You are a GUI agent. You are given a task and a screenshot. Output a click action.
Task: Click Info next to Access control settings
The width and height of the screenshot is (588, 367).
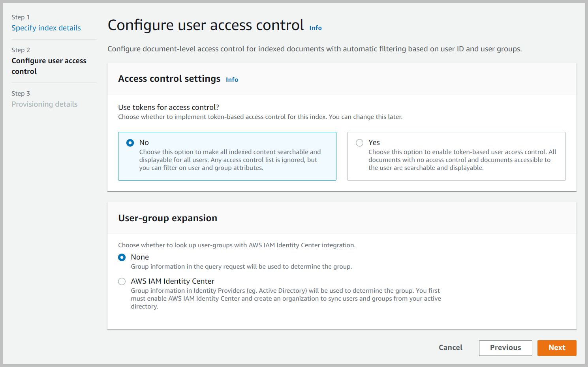(x=232, y=79)
